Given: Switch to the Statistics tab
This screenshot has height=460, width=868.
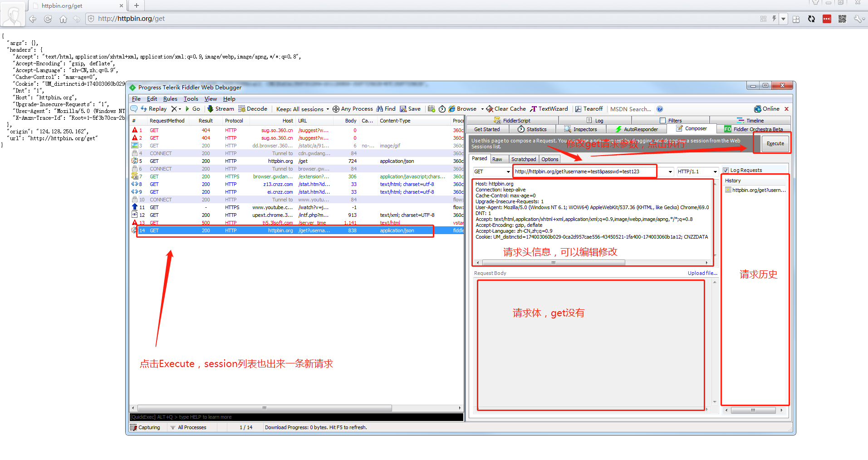Looking at the screenshot, I should pyautogui.click(x=532, y=129).
